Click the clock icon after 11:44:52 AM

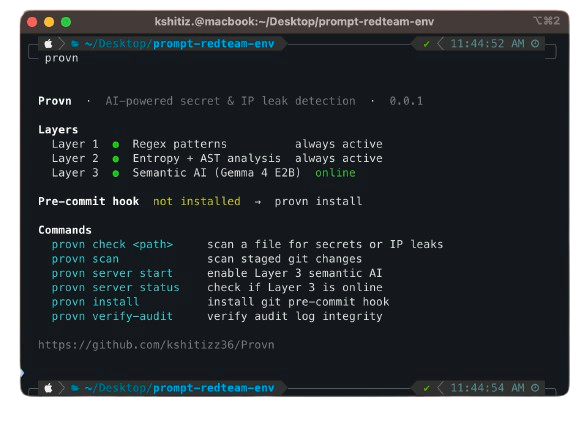coord(535,44)
